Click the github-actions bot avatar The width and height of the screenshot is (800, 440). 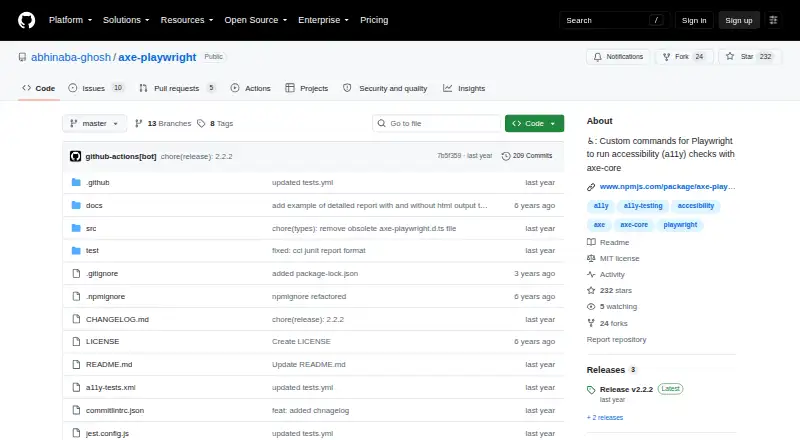(x=76, y=156)
